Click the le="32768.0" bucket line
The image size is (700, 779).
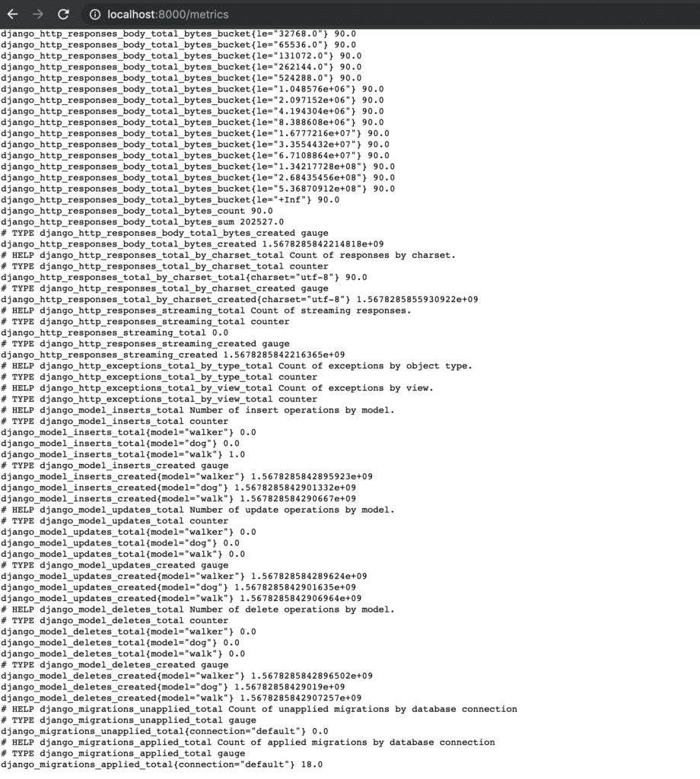178,33
